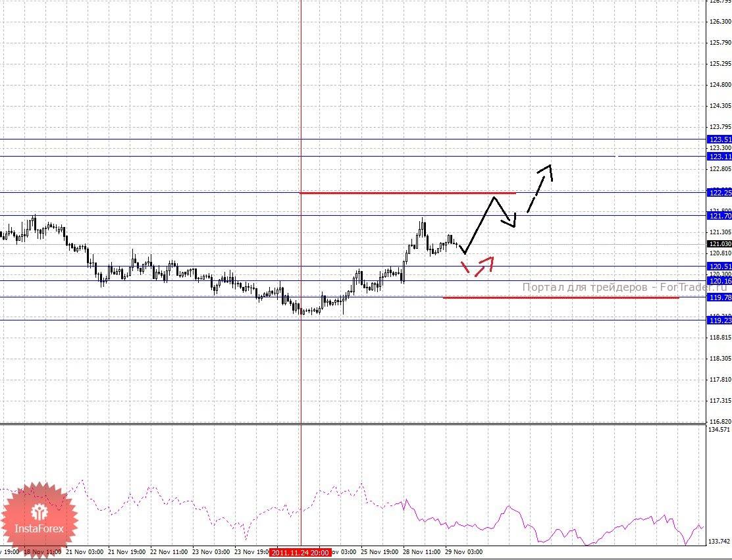The image size is (732, 560).
Task: Click the 117.810 price axis value
Action: click(720, 380)
